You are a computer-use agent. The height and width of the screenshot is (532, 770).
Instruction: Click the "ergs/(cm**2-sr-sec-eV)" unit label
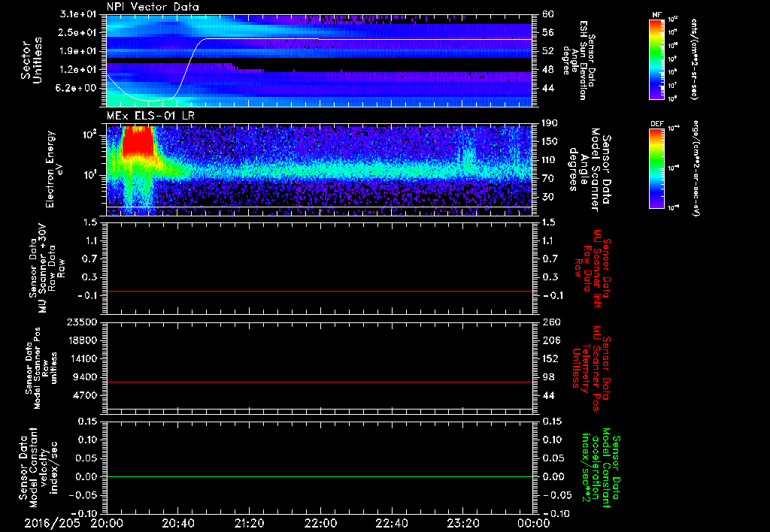click(696, 168)
